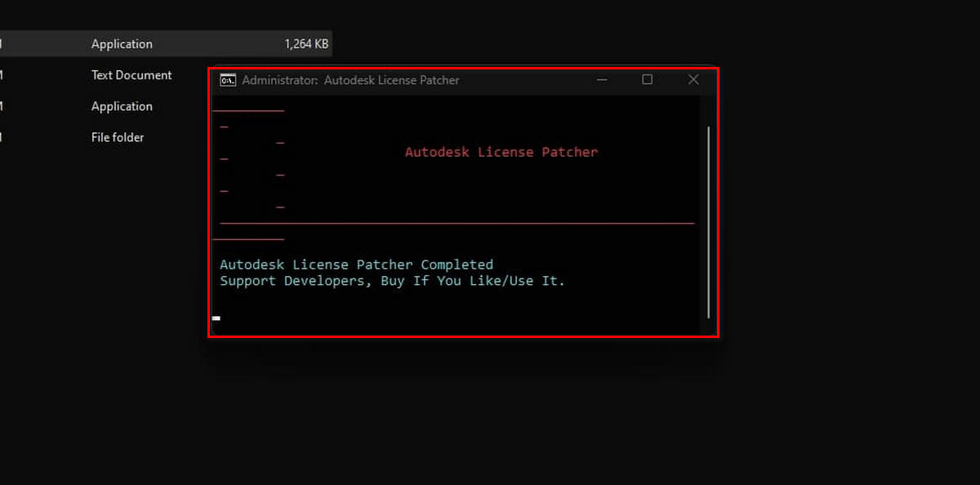Select the highlighted Application file row

(x=122, y=44)
